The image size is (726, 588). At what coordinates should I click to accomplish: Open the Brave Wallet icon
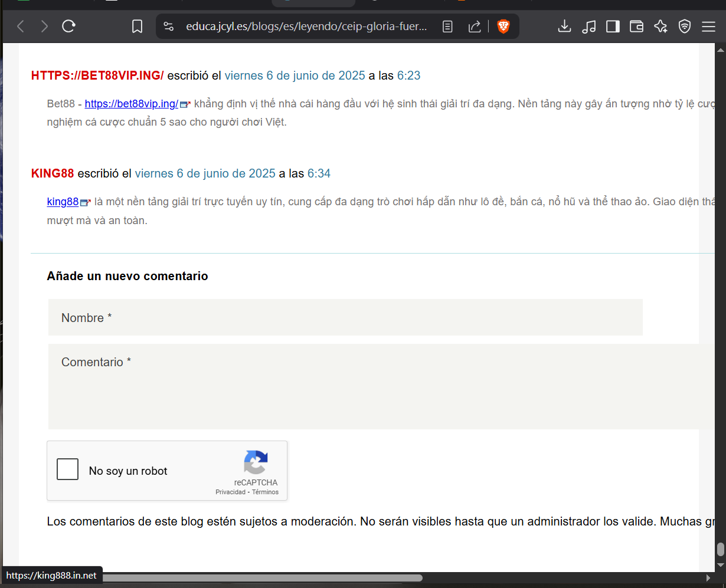pos(636,27)
